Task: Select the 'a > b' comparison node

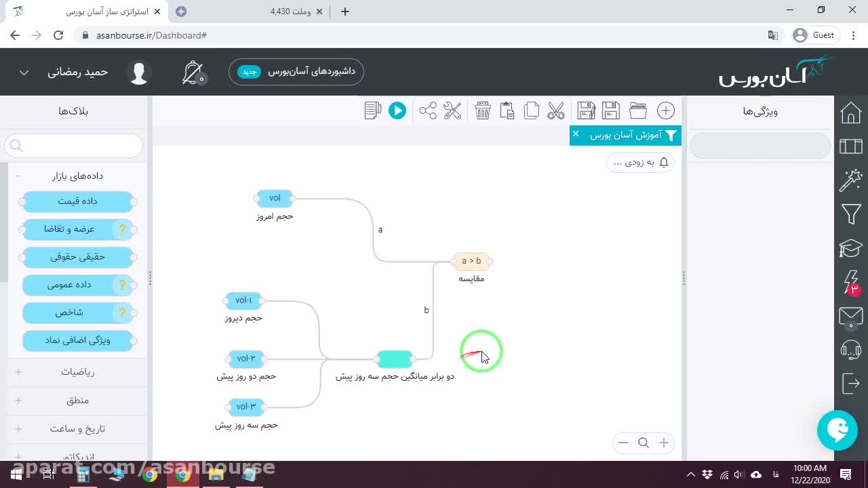Action: 471,261
